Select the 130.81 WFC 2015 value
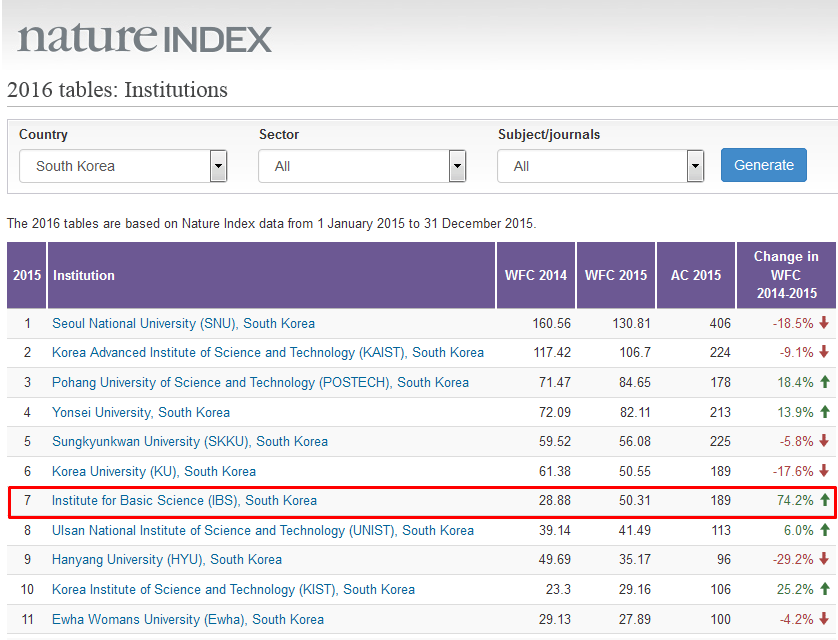838x640 pixels. pos(632,323)
